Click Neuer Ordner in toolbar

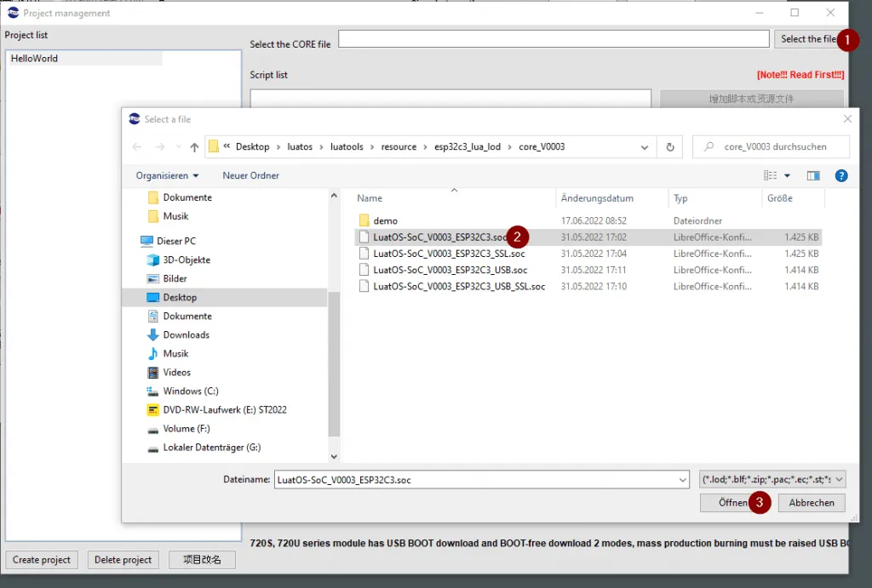[250, 175]
